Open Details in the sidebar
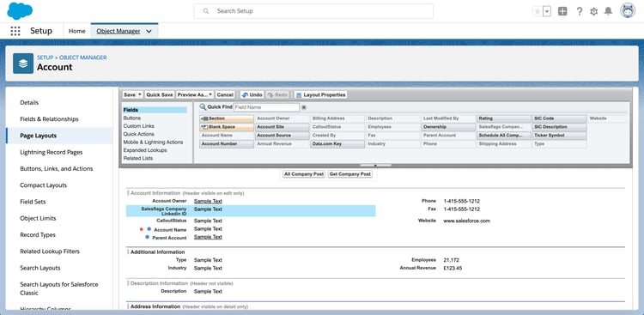The image size is (644, 315). point(29,103)
